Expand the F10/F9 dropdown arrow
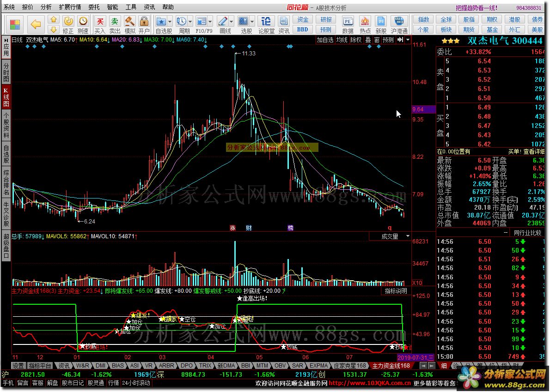The width and height of the screenshot is (550, 392). 210,21
